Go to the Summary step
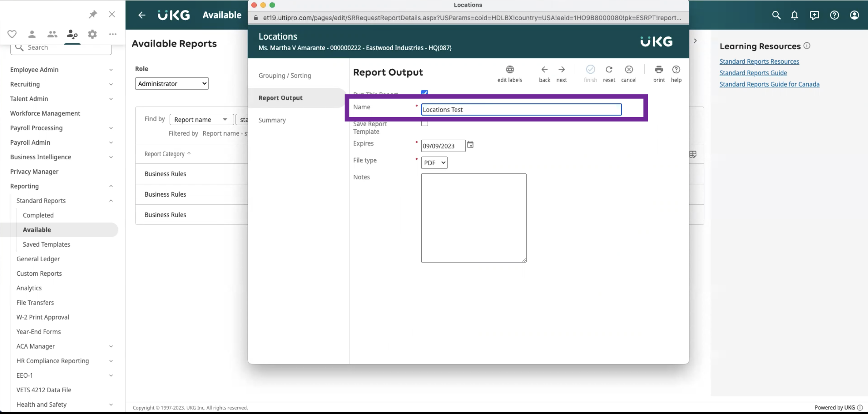Viewport: 868px width, 414px height. (x=272, y=120)
